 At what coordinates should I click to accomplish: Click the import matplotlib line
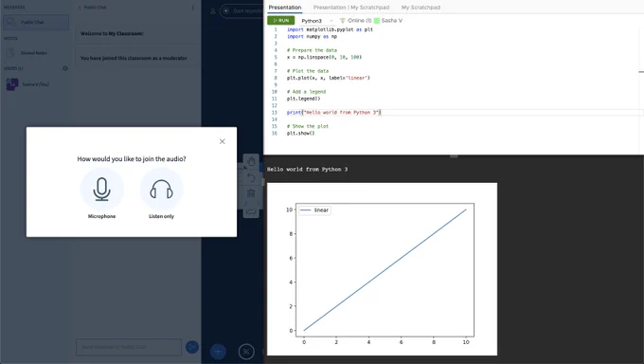pos(330,29)
